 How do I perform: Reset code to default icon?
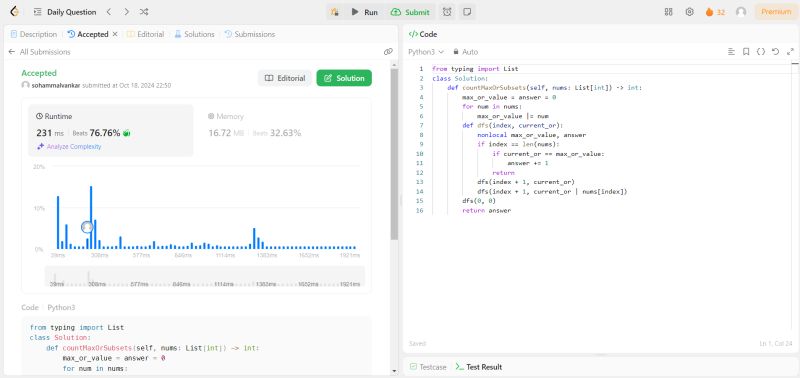click(x=776, y=52)
